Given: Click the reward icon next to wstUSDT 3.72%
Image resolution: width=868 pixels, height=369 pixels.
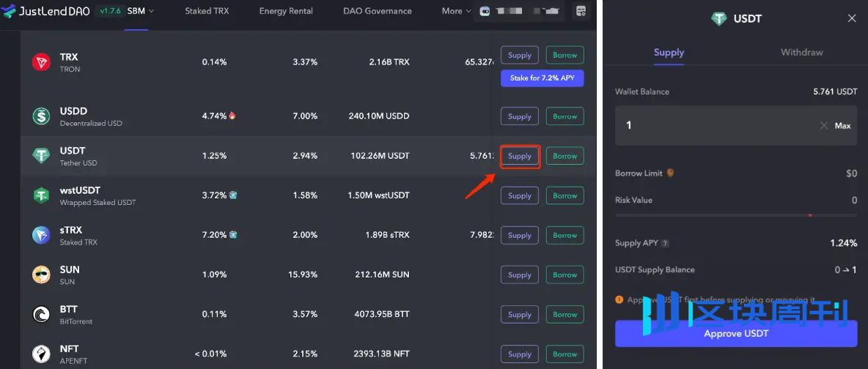Looking at the screenshot, I should (x=233, y=195).
